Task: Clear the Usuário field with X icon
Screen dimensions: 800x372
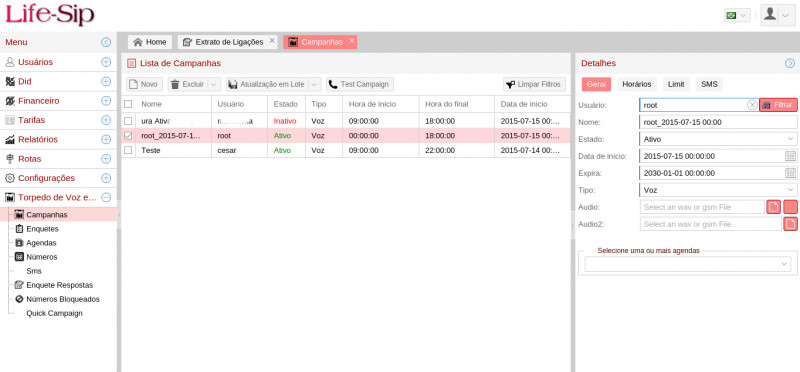Action: click(752, 105)
